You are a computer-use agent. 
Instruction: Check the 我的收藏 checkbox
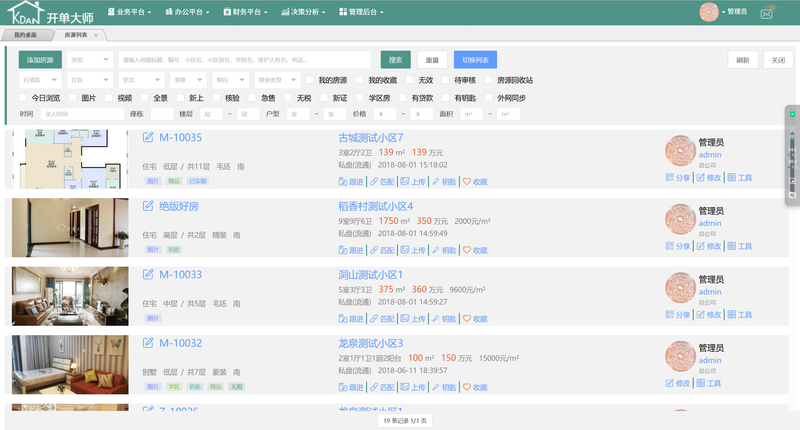point(360,80)
